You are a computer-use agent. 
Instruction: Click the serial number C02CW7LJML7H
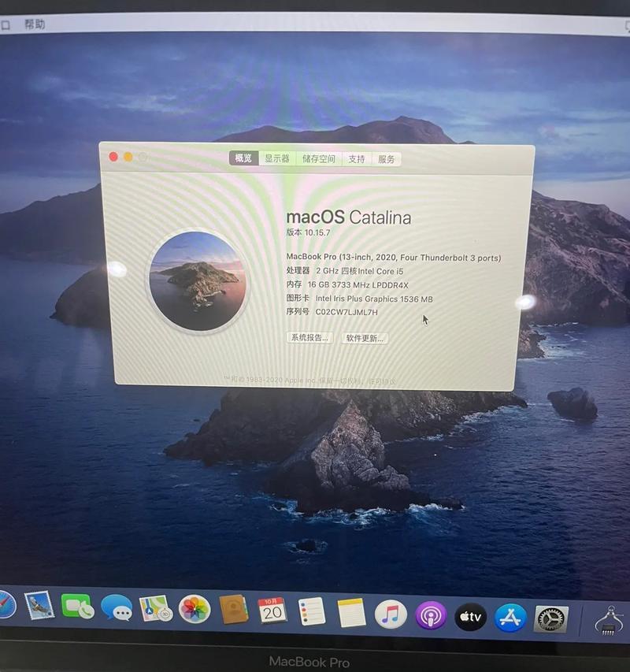click(346, 312)
